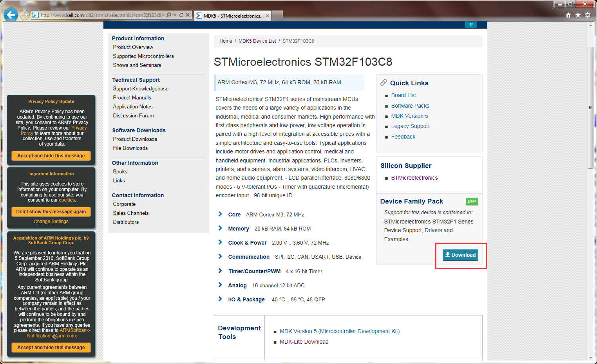Open Distributors in sidebar
Viewport: 597px width, 364px height.
126,222
